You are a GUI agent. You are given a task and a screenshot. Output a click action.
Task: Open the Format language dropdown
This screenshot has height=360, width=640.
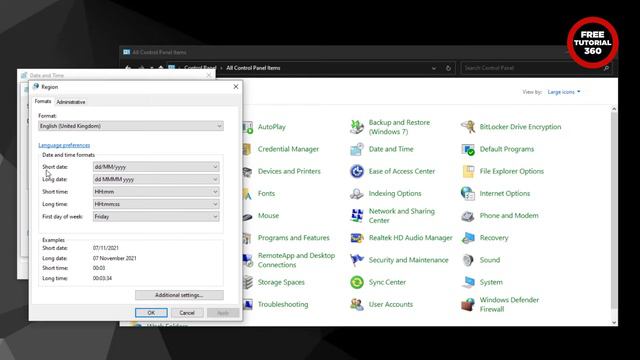(x=131, y=126)
